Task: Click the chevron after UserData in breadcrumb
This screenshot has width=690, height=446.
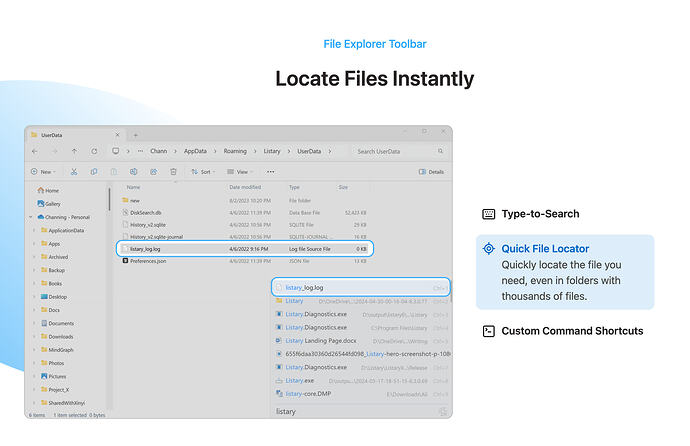Action: [330, 151]
